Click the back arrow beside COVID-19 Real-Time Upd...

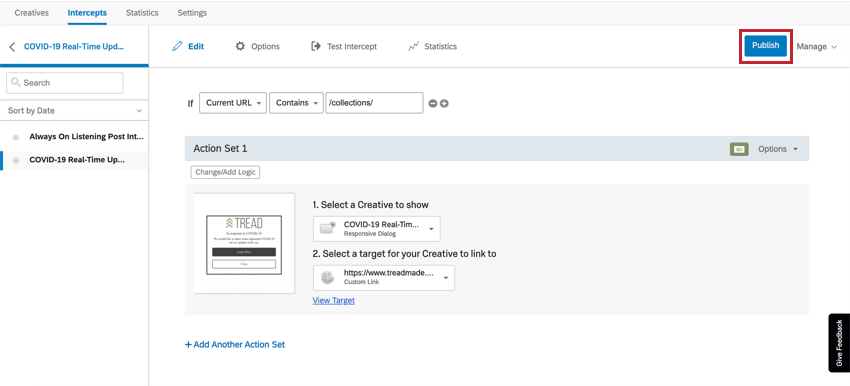12,47
